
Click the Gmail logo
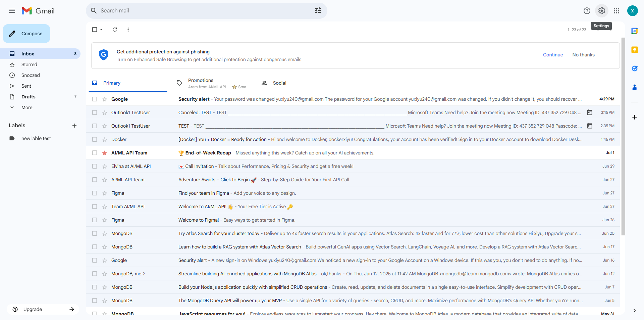(38, 11)
